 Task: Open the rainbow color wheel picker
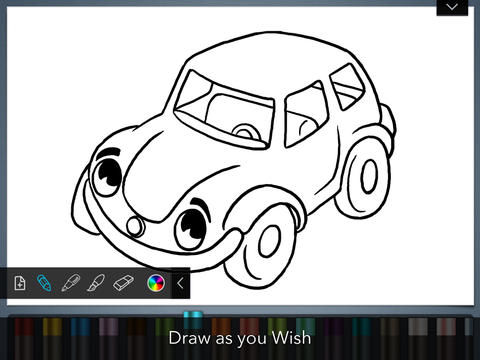(x=156, y=283)
